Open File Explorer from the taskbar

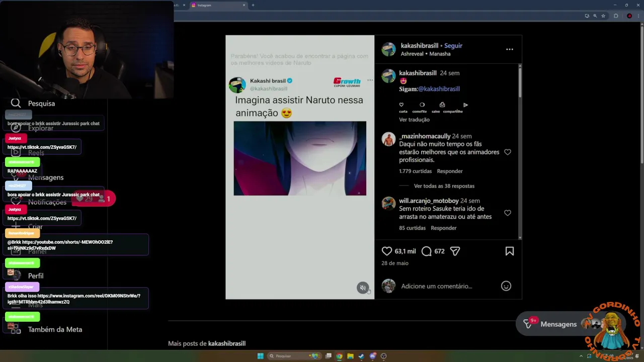pos(351,356)
